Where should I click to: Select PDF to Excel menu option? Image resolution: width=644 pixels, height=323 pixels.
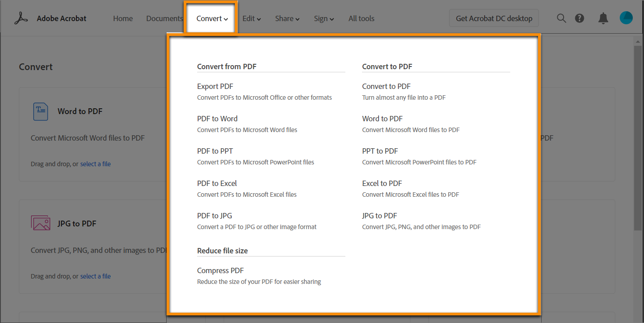coord(217,183)
